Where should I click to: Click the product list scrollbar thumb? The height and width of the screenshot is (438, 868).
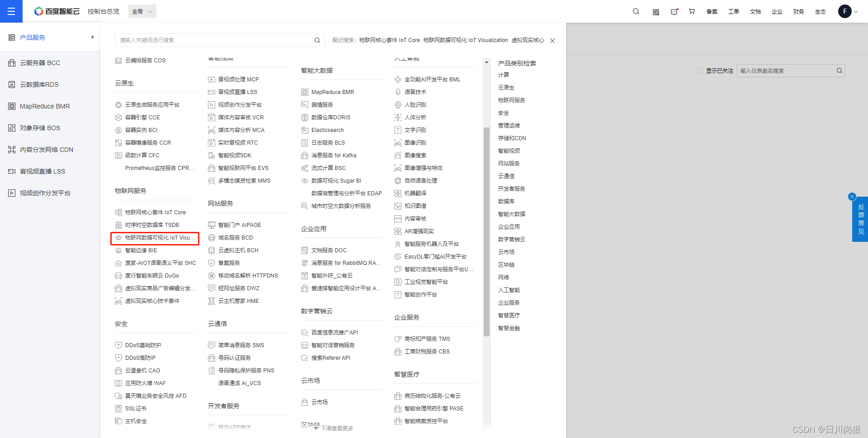(486, 231)
